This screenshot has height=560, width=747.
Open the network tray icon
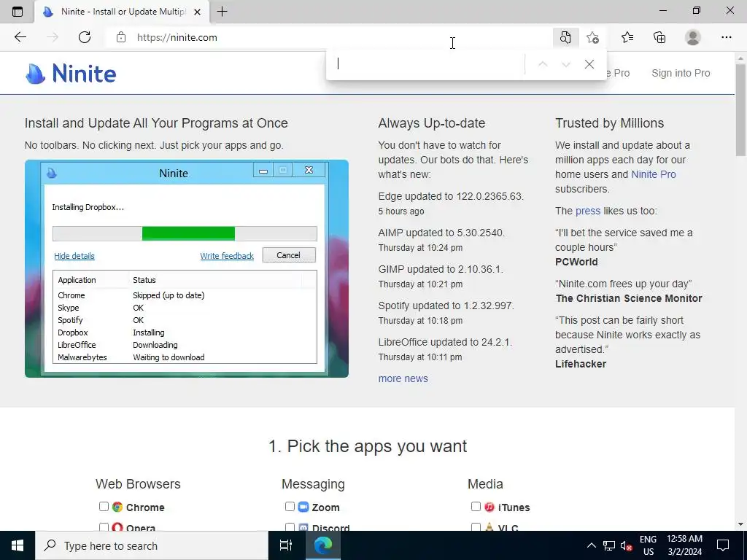coord(609,545)
